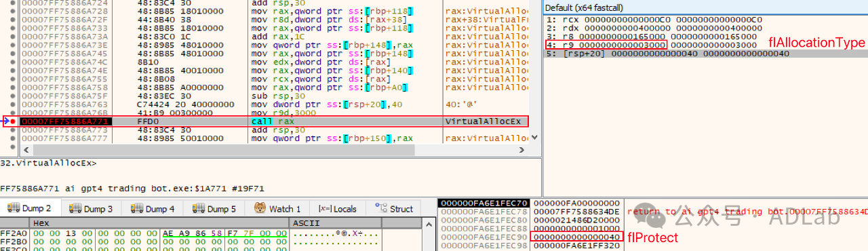This screenshot has height=251, width=868.
Task: Open the Dump 4 tab
Action: point(153,209)
